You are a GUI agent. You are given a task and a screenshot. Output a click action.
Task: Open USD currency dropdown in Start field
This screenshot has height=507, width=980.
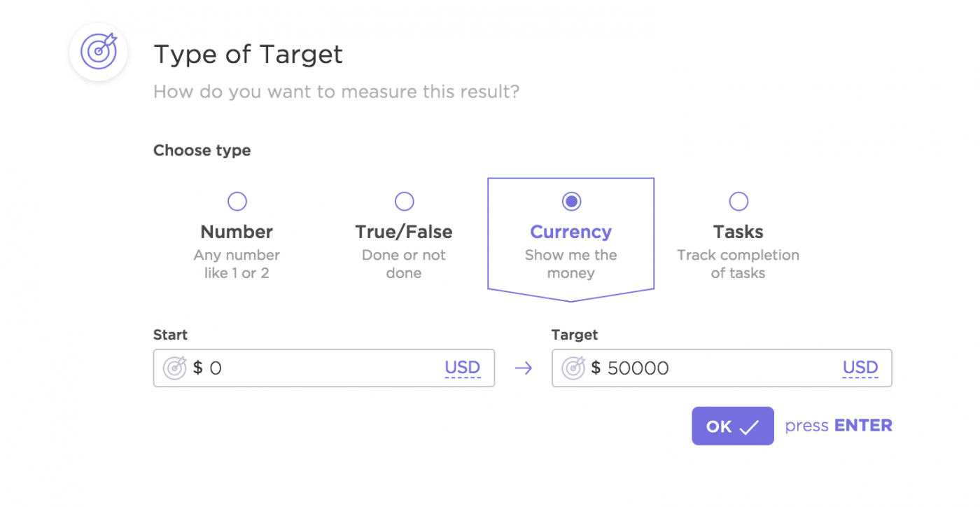463,368
